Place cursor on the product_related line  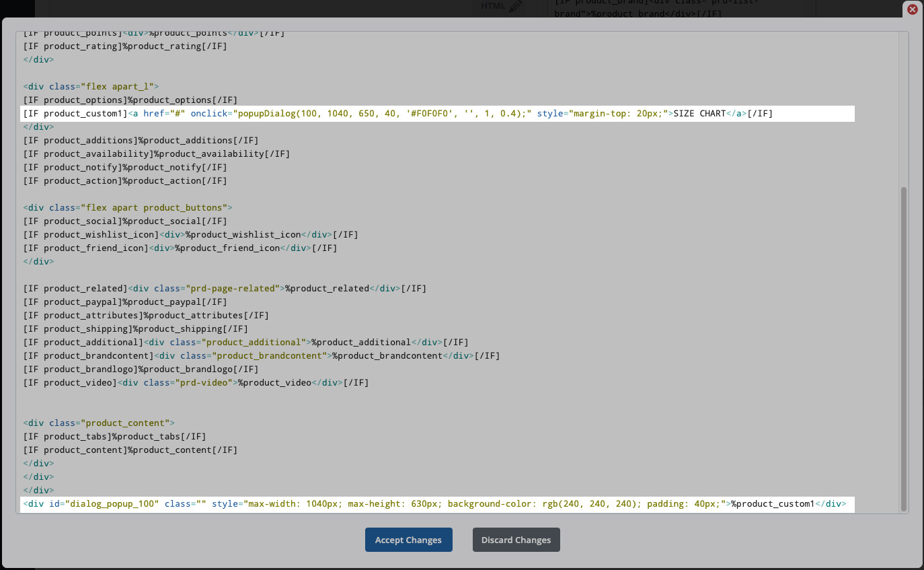(225, 289)
